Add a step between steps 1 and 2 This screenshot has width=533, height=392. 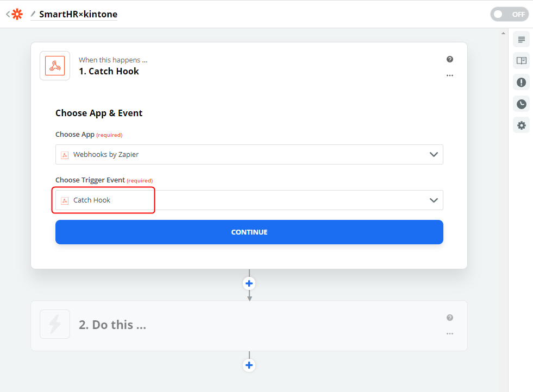249,283
